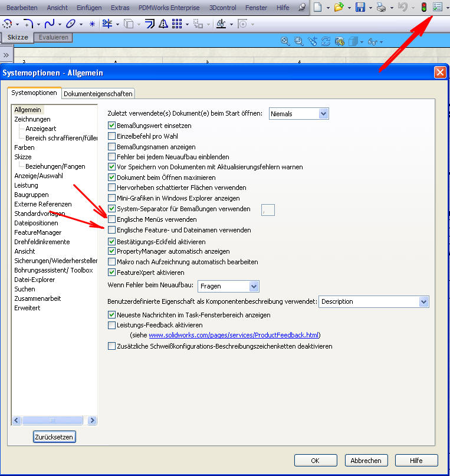Click the Rebuild traffic light icon

pos(424,6)
